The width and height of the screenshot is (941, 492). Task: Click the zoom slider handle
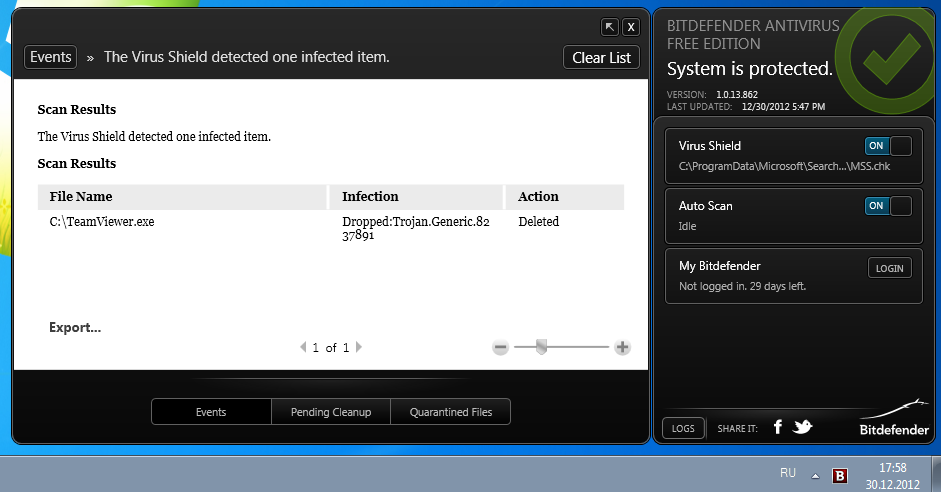point(541,347)
